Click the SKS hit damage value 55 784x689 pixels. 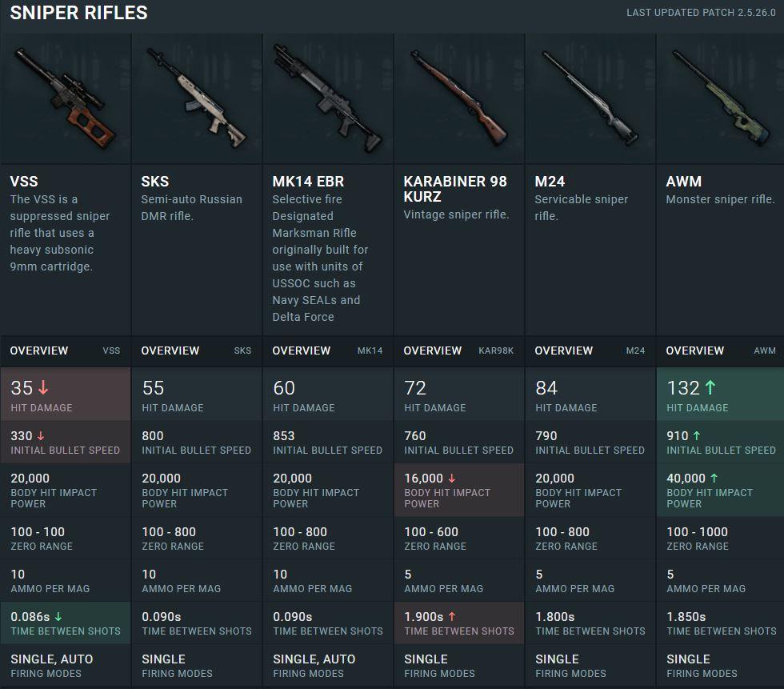click(x=153, y=388)
